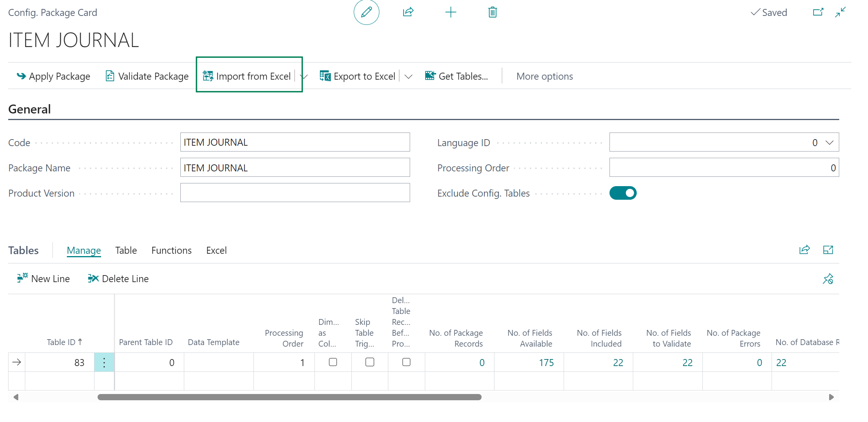
Task: Click the Data Template column header
Action: point(213,342)
